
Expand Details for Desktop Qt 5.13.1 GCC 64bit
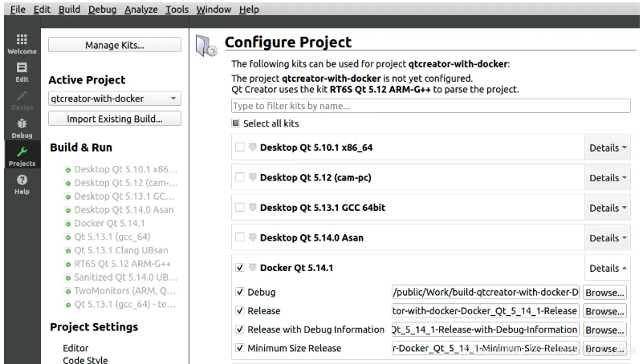point(608,208)
